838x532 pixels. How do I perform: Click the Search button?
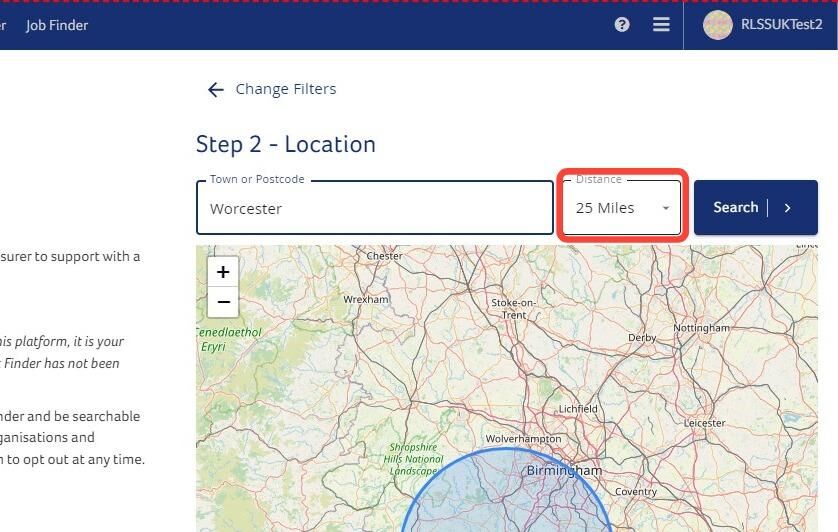[x=756, y=207]
